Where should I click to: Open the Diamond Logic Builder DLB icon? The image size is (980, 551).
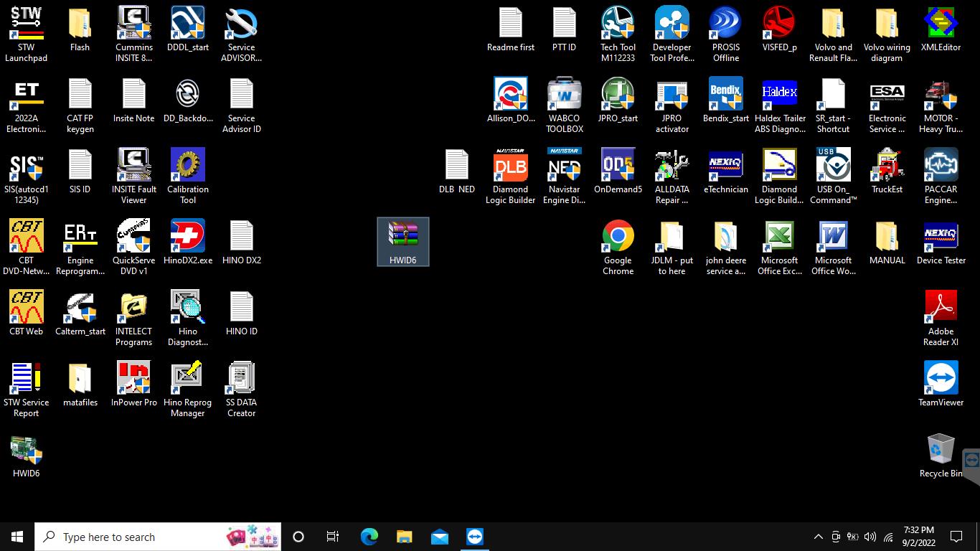(x=511, y=176)
